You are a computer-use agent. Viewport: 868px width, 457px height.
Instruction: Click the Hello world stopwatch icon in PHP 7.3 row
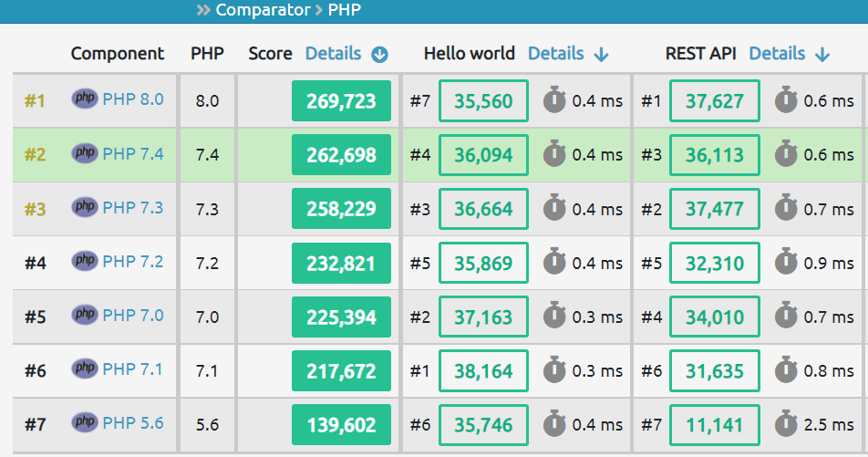554,208
